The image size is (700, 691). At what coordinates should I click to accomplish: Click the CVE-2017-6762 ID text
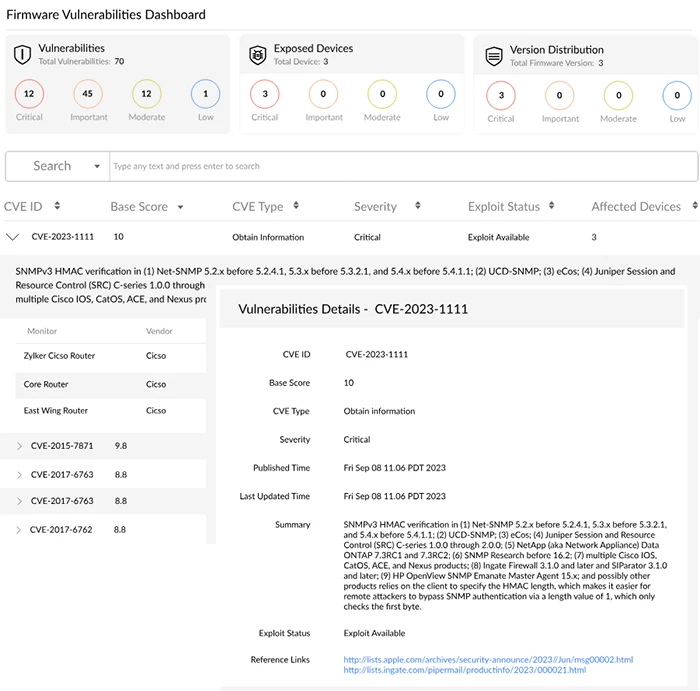click(61, 529)
